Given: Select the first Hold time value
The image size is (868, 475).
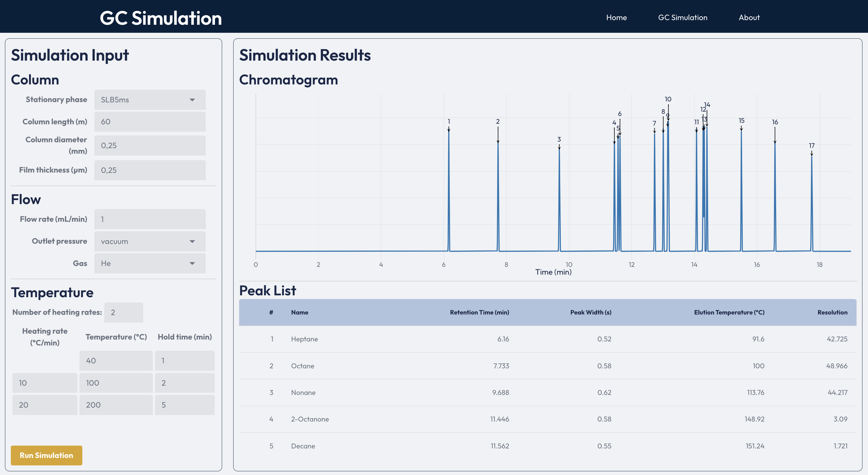Looking at the screenshot, I should (184, 361).
